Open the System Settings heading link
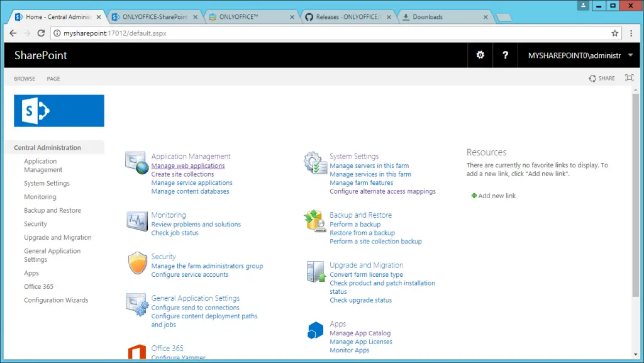Image resolution: width=644 pixels, height=363 pixels. pyautogui.click(x=354, y=157)
